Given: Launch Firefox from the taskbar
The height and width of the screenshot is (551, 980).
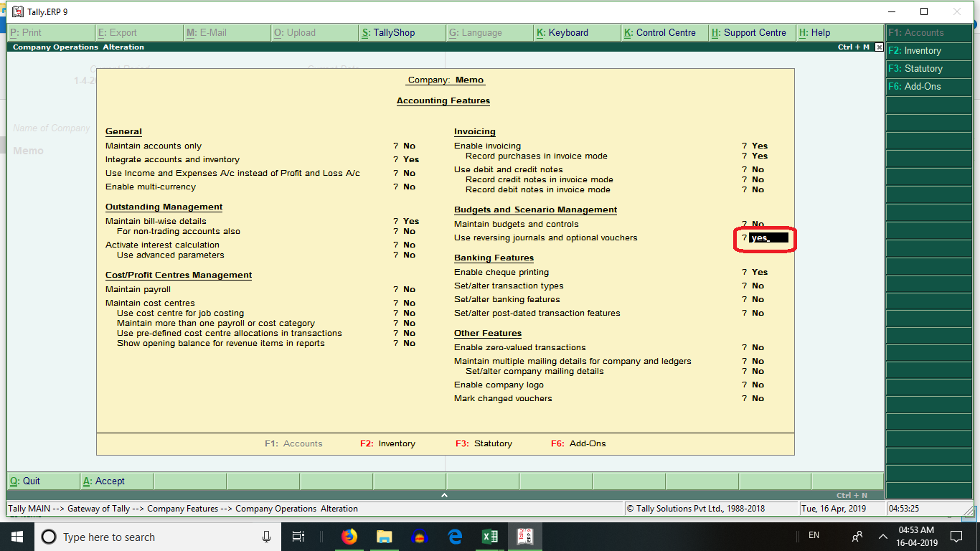Looking at the screenshot, I should pos(349,536).
